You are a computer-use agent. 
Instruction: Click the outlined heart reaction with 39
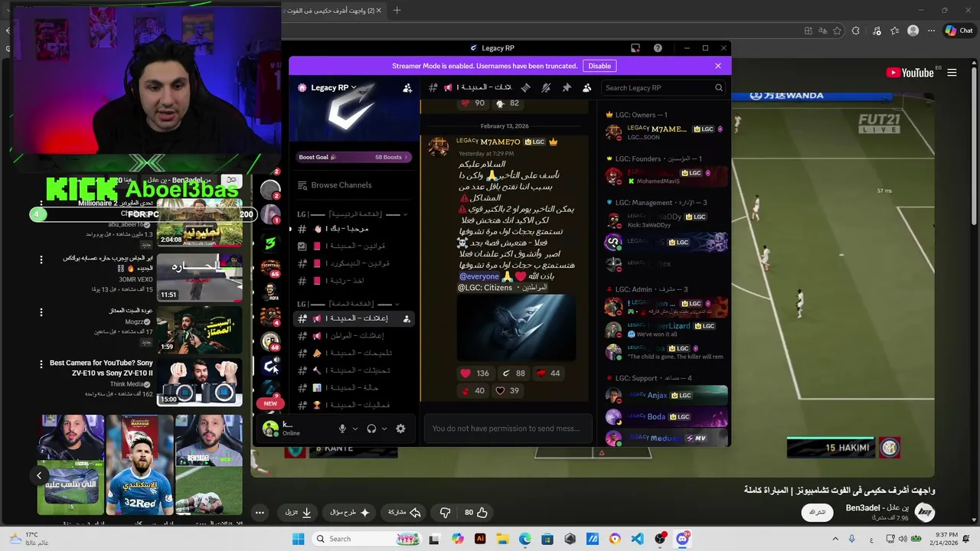click(x=508, y=390)
